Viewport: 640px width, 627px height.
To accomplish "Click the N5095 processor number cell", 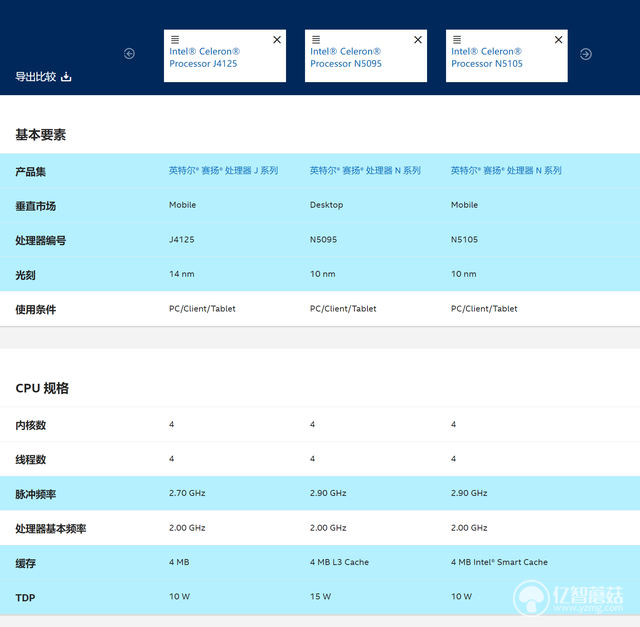I will 323,240.
